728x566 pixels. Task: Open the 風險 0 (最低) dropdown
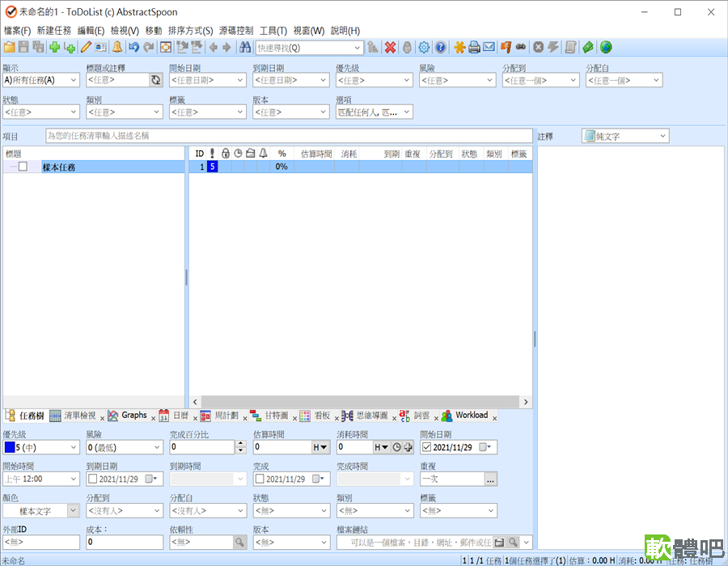(125, 447)
